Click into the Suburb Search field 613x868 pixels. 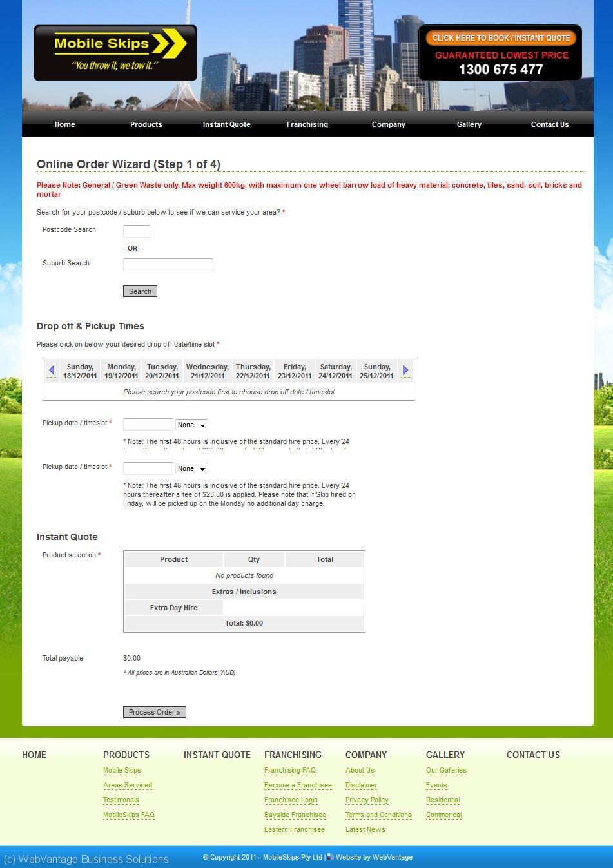click(x=168, y=265)
